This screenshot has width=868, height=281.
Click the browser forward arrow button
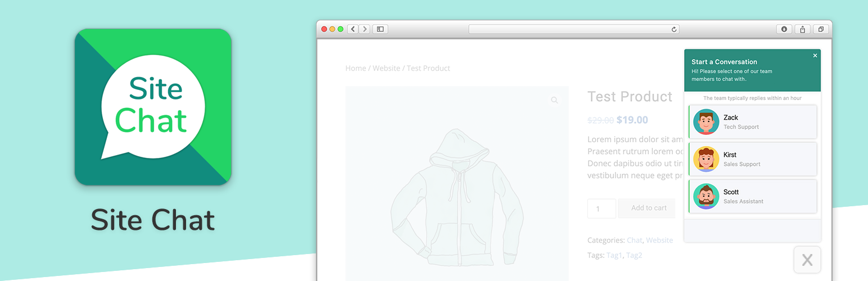pos(364,29)
